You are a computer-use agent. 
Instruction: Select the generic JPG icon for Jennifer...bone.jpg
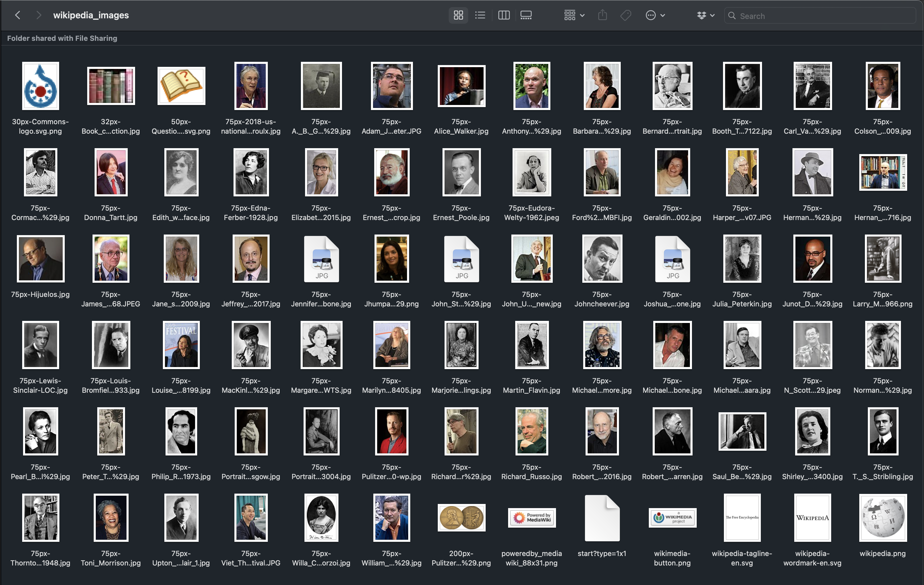[x=321, y=259]
